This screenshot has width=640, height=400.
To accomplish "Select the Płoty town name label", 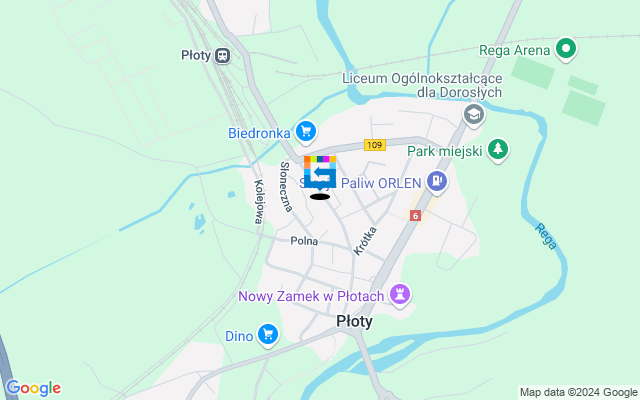I will 354,322.
